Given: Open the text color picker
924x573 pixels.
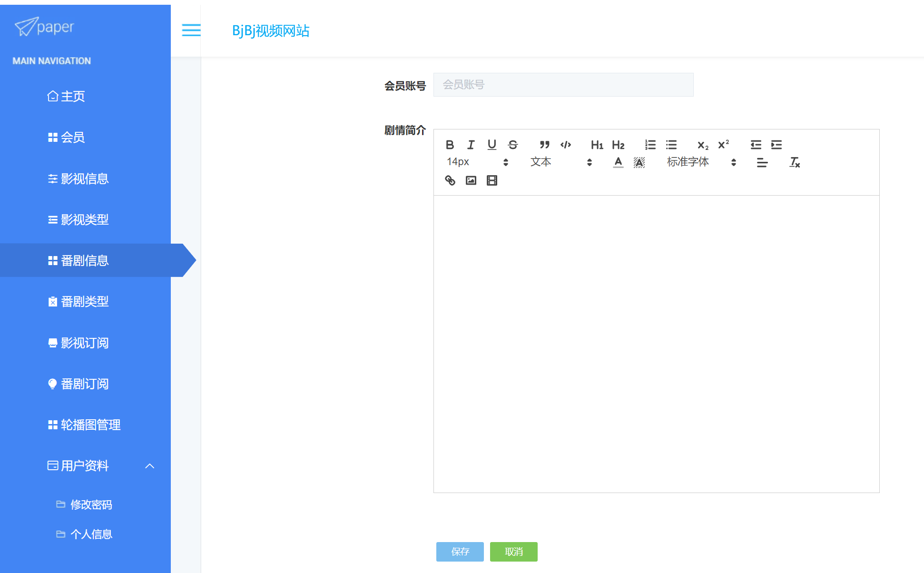Looking at the screenshot, I should [618, 162].
